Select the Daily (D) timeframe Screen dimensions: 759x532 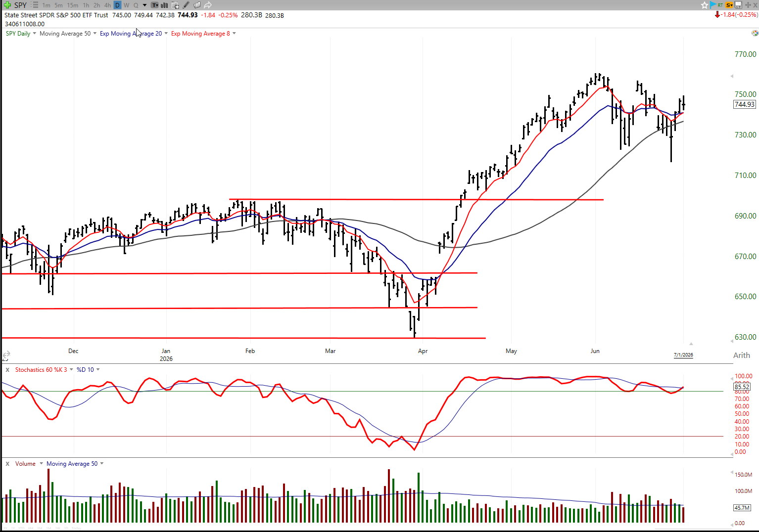pos(117,5)
